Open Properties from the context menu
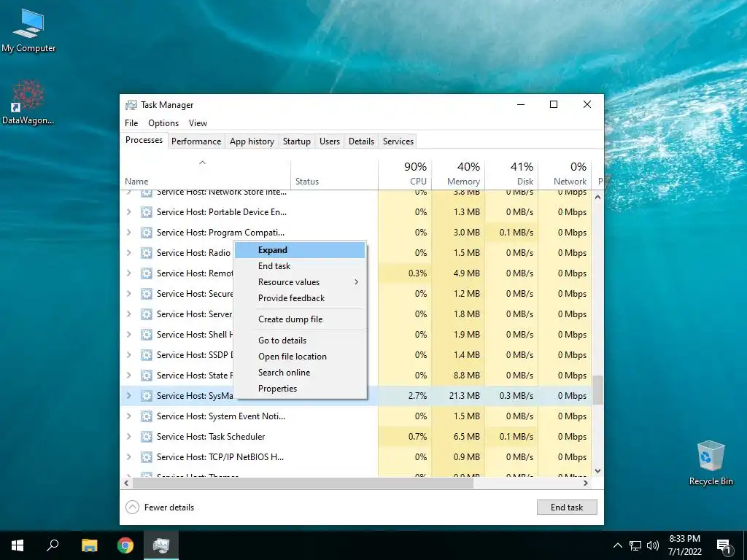 300,389
